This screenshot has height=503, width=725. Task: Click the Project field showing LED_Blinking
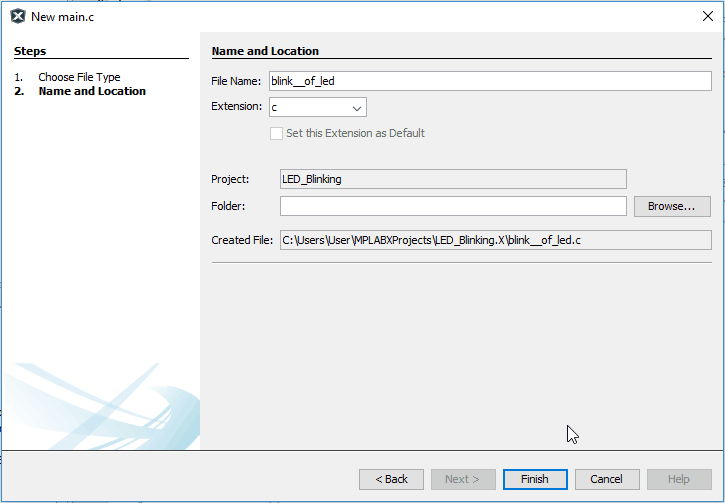point(452,179)
